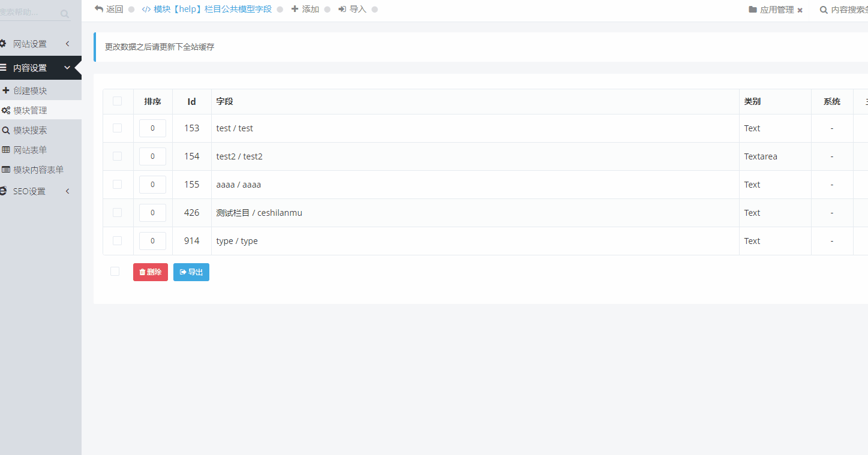Click the list icon beside 内容设置

[3, 68]
